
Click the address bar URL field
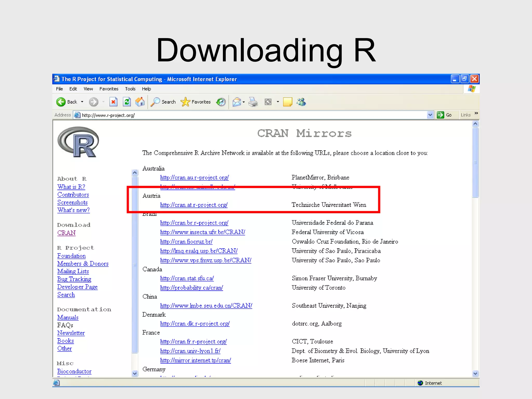[x=254, y=115]
